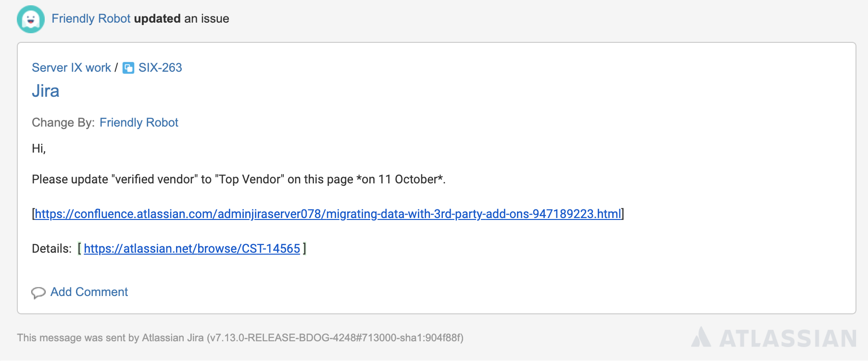868x361 pixels.
Task: Click the "Change By:" label
Action: (63, 123)
